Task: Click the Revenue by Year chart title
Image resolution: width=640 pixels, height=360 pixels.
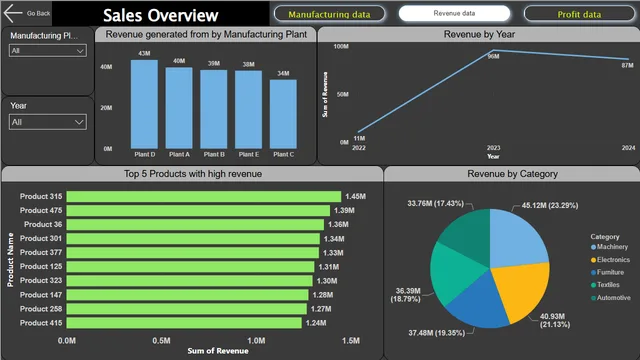Action: 479,35
